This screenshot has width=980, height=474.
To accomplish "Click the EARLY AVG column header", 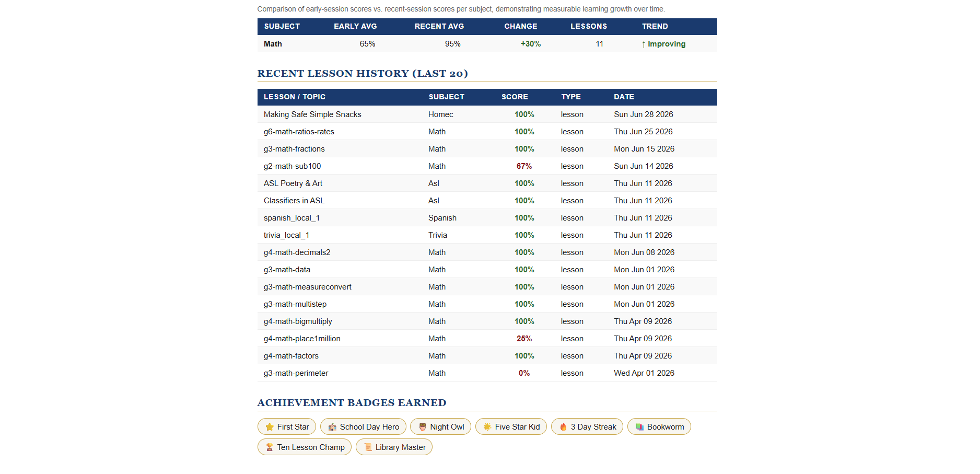I will coord(355,26).
